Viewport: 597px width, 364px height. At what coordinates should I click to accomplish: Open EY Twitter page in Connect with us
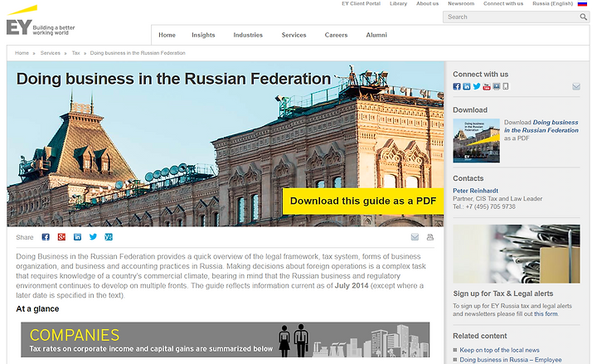point(477,86)
